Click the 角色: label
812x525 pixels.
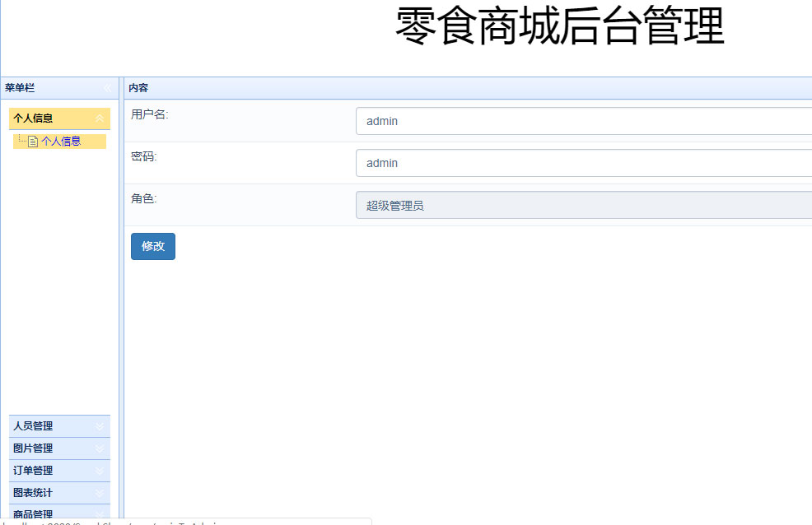point(143,198)
